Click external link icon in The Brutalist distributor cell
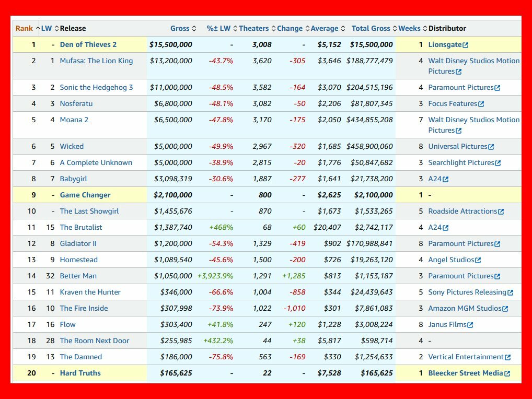 pyautogui.click(x=445, y=228)
